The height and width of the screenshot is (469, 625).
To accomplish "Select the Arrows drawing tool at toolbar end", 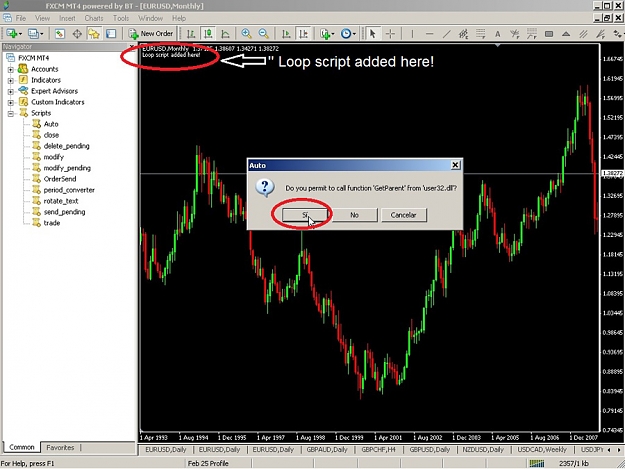I will coord(618,34).
